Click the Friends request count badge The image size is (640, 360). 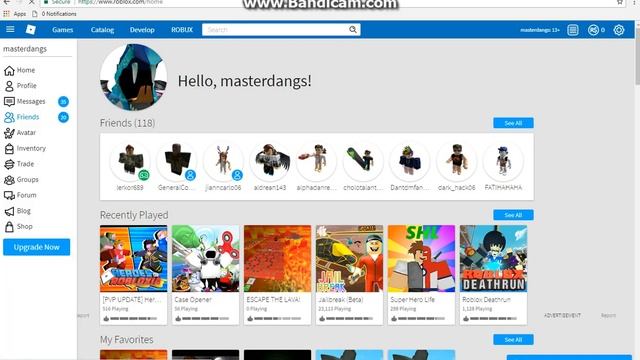tap(63, 118)
